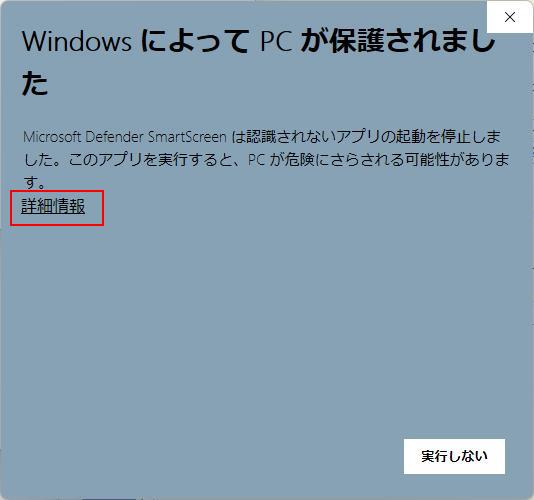Screen dimensions: 534x500
Task: Click the 実行しない button
Action: click(x=454, y=456)
